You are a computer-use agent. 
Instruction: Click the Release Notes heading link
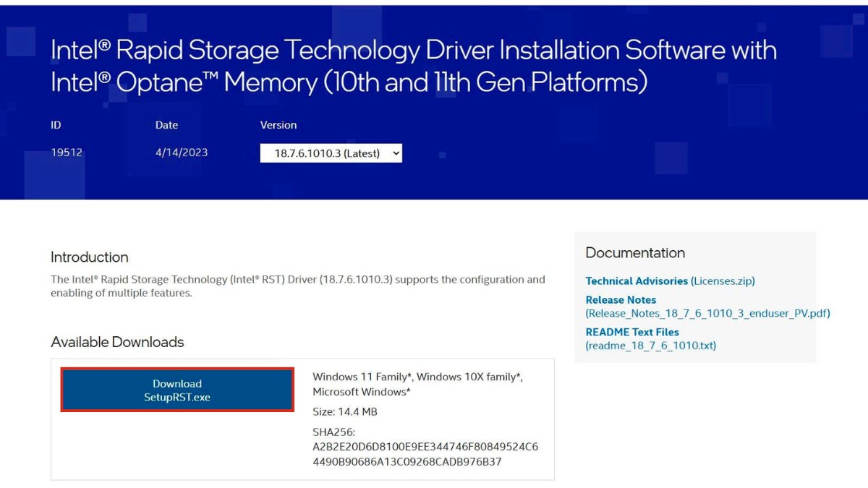(620, 299)
